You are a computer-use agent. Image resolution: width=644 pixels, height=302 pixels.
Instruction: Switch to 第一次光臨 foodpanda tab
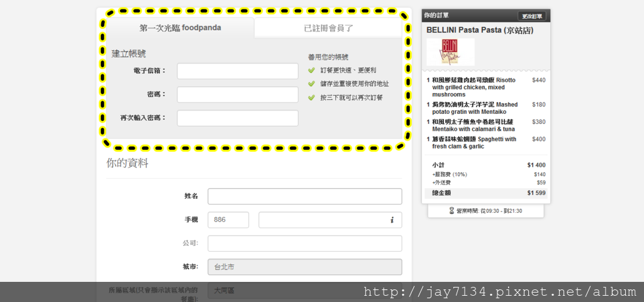(x=180, y=28)
